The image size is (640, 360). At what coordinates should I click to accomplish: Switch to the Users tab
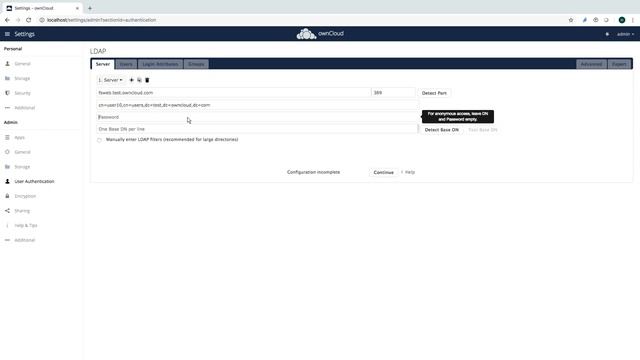coord(126,64)
